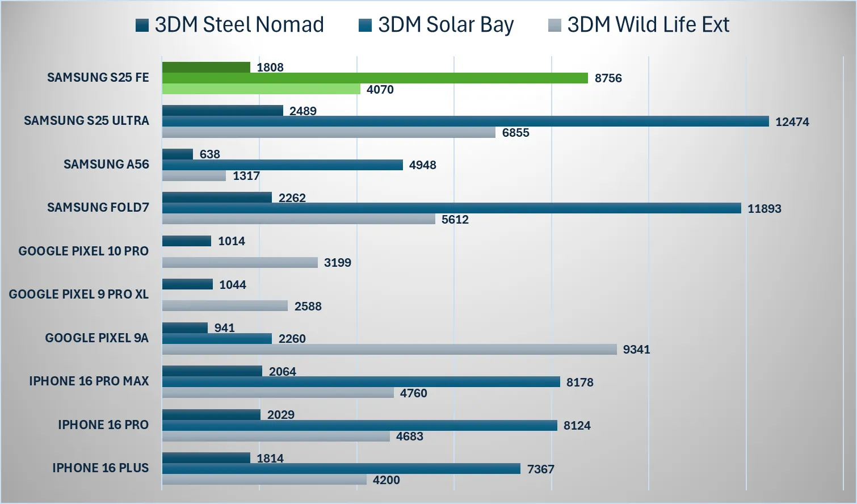
Task: Click the A56 bar labeled 638
Action: pyautogui.click(x=178, y=154)
